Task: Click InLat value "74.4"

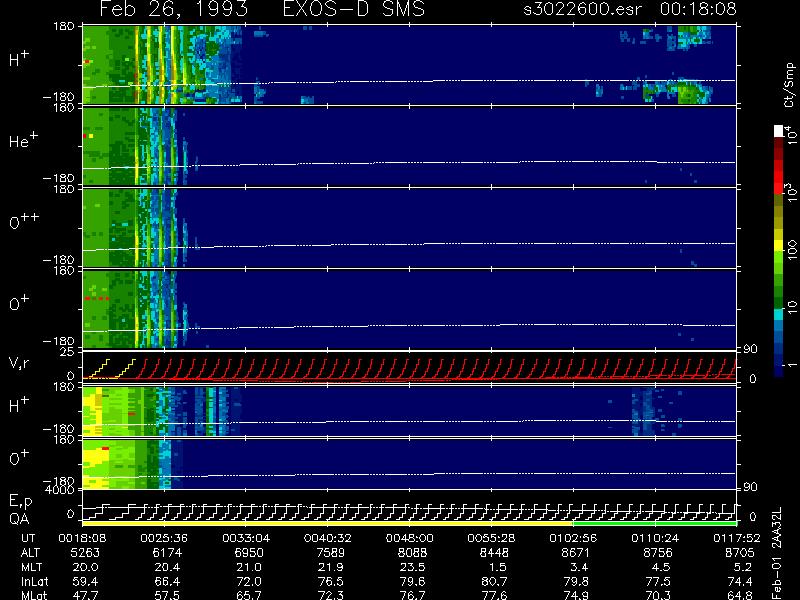Action: pyautogui.click(x=739, y=581)
